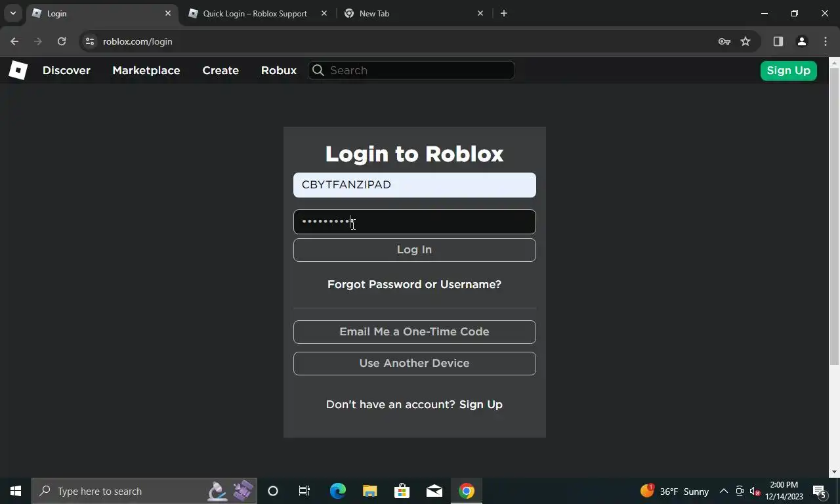This screenshot has height=504, width=840.
Task: Show hidden system tray icons chevron
Action: tap(724, 491)
